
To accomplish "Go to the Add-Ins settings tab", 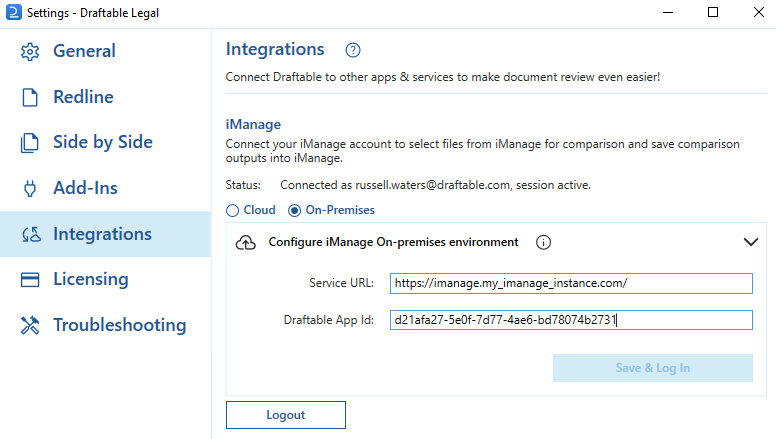I will [x=105, y=188].
